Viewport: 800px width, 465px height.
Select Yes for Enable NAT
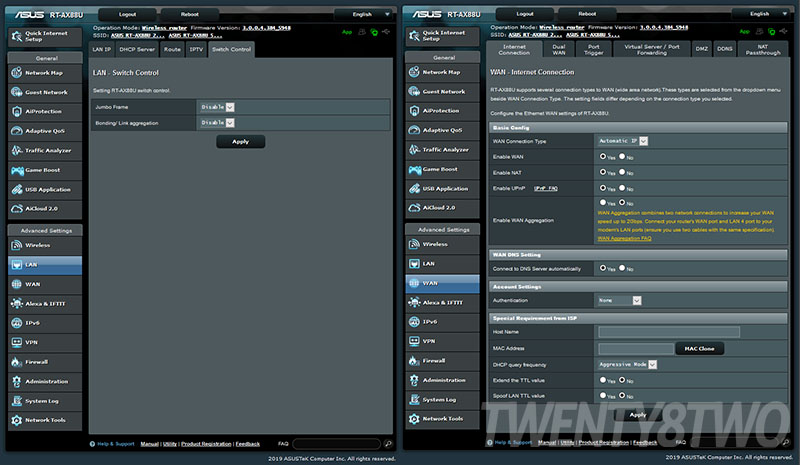[603, 172]
